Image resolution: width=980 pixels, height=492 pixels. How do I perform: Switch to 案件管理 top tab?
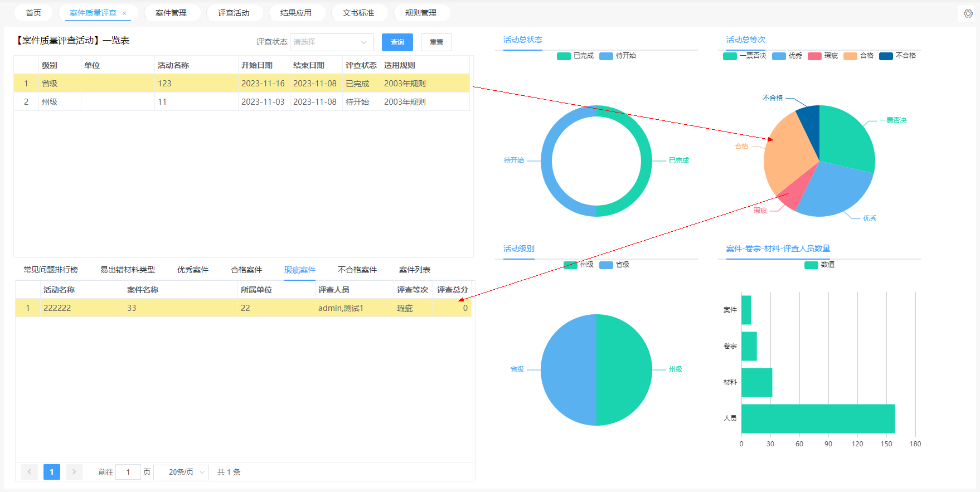[171, 13]
